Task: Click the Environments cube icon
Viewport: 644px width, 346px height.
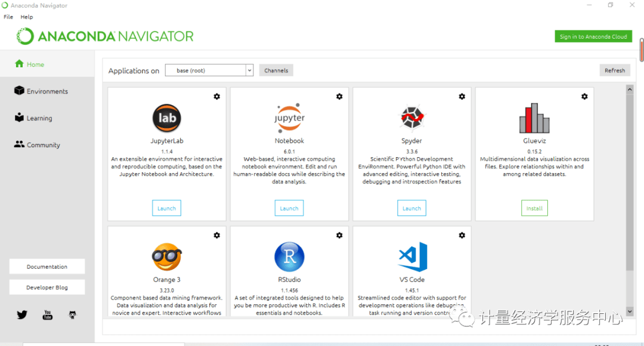Action: (19, 91)
